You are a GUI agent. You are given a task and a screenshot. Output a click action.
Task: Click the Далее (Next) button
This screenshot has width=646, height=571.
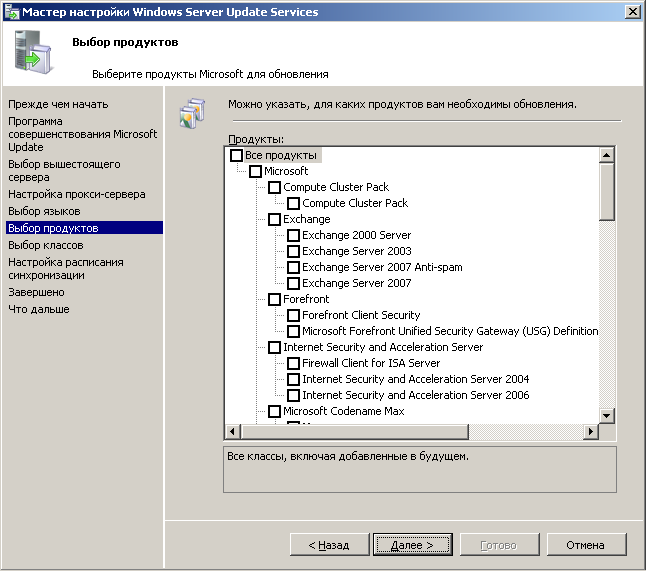click(x=413, y=545)
